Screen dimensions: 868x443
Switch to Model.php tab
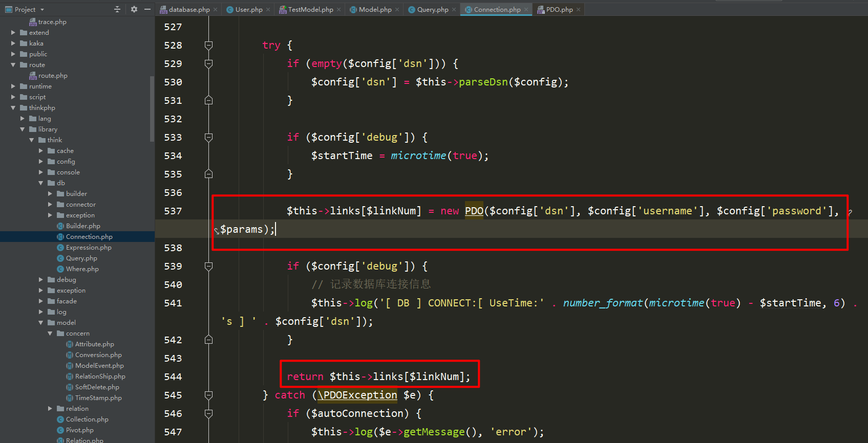[x=375, y=9]
